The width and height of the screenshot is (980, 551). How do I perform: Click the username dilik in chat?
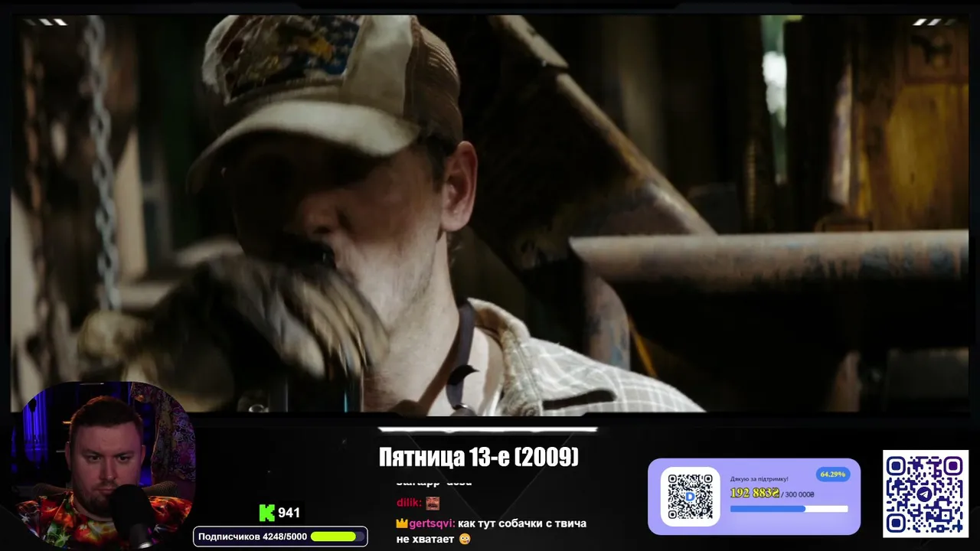[x=409, y=503]
